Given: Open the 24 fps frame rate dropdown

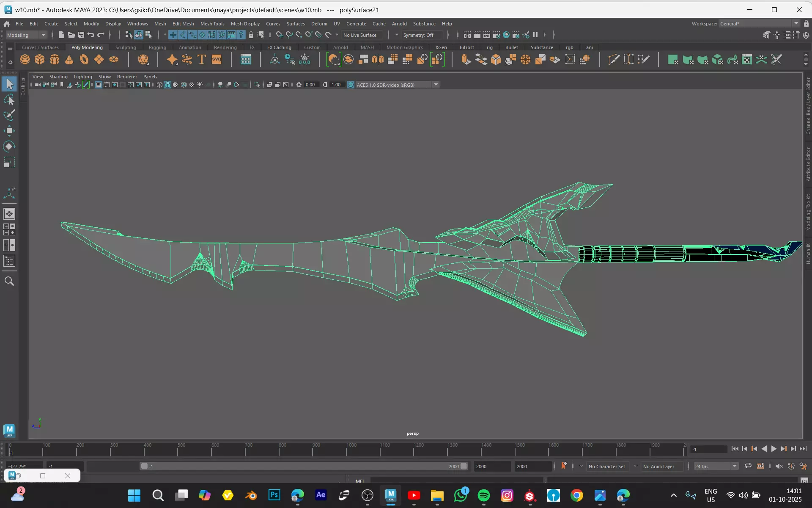Looking at the screenshot, I should click(716, 466).
